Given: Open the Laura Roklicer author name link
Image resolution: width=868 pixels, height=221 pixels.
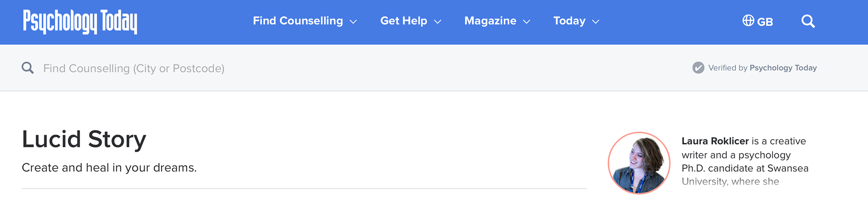Looking at the screenshot, I should click(x=715, y=141).
